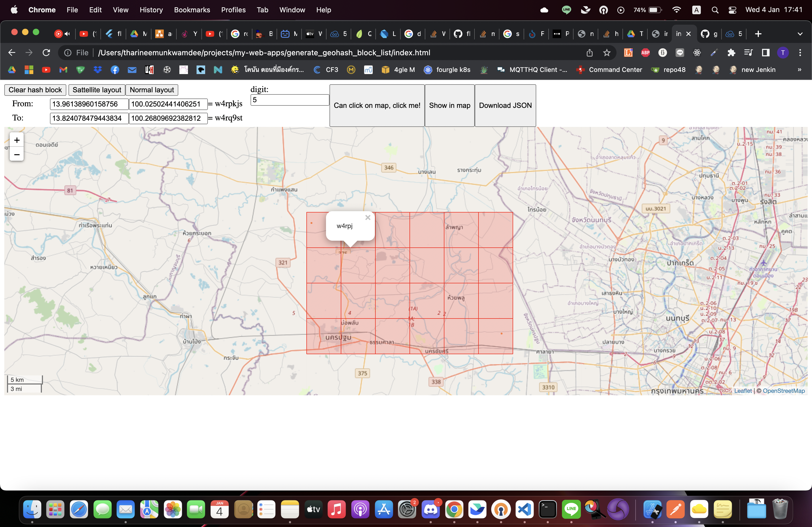
Task: Expand hidden bookmarks with double chevron
Action: 799,69
